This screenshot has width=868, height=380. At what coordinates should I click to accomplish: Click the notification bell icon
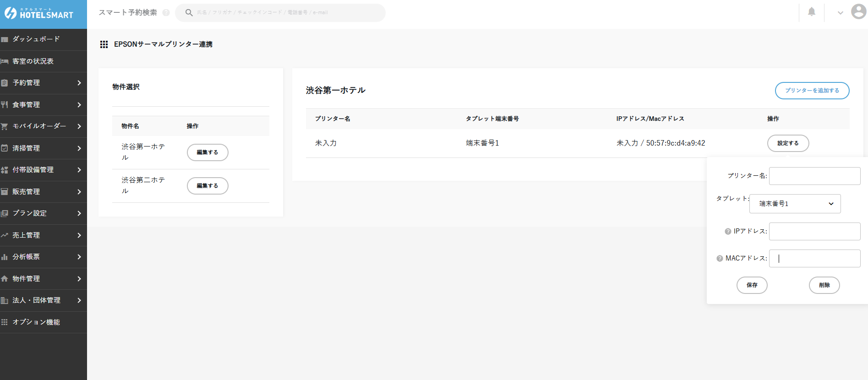pos(811,12)
